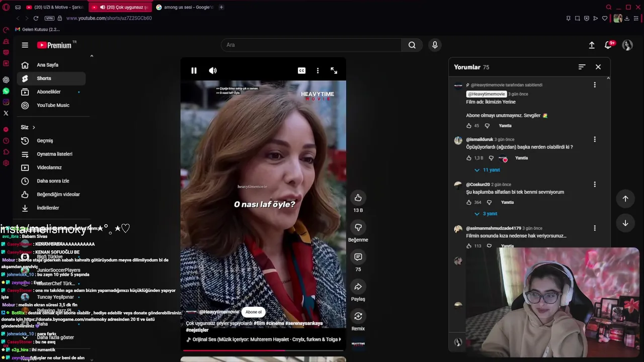Viewport: 644px width, 362px height.
Task: Open the Short's three-dot options menu
Action: click(317, 71)
